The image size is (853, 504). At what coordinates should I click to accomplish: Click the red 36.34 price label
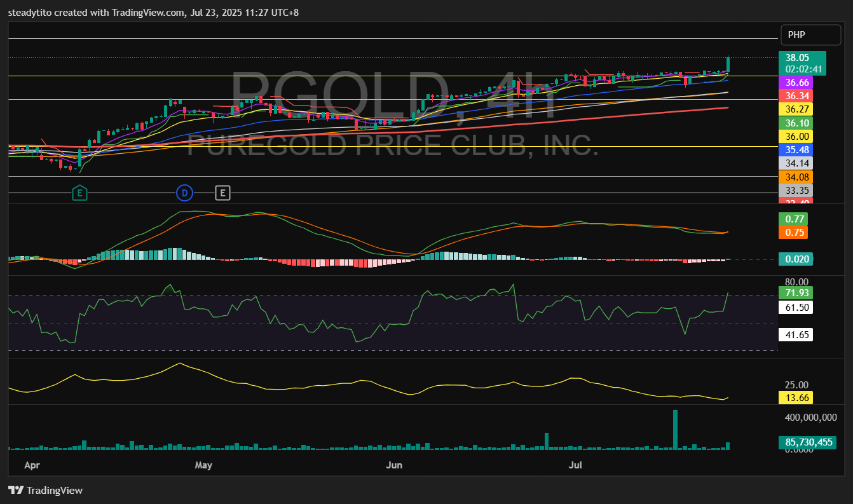[797, 95]
